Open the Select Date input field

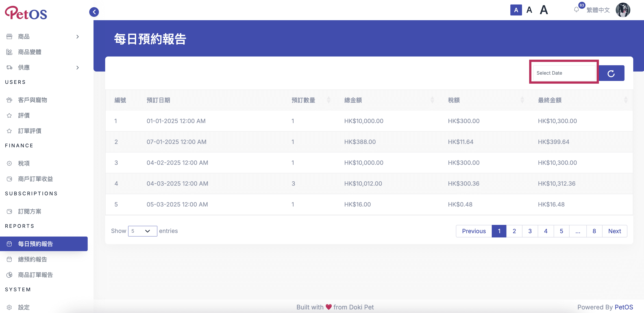[x=564, y=73]
